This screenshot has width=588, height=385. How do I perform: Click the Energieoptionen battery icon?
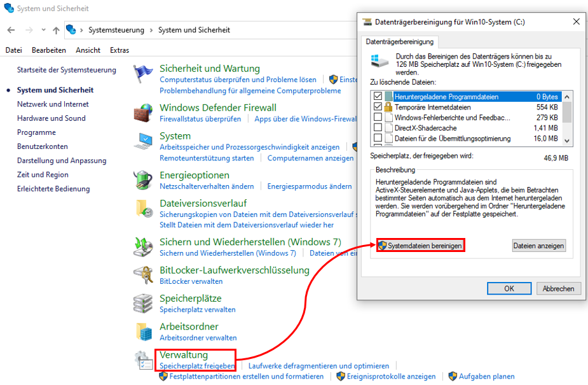(x=143, y=179)
